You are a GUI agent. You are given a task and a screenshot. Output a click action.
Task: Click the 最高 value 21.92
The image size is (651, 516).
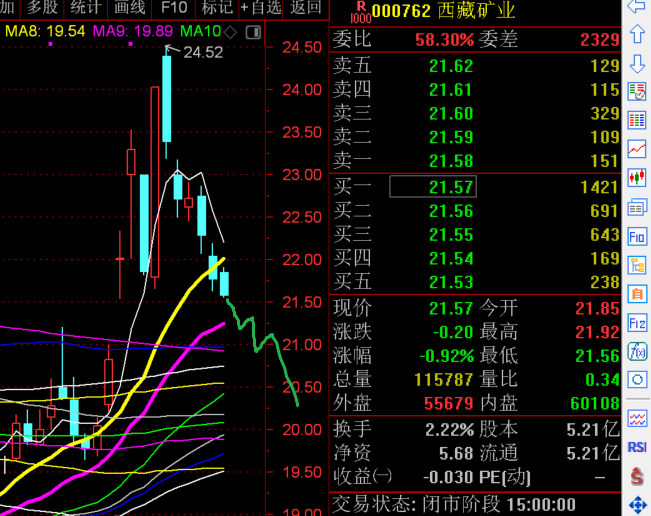(597, 332)
